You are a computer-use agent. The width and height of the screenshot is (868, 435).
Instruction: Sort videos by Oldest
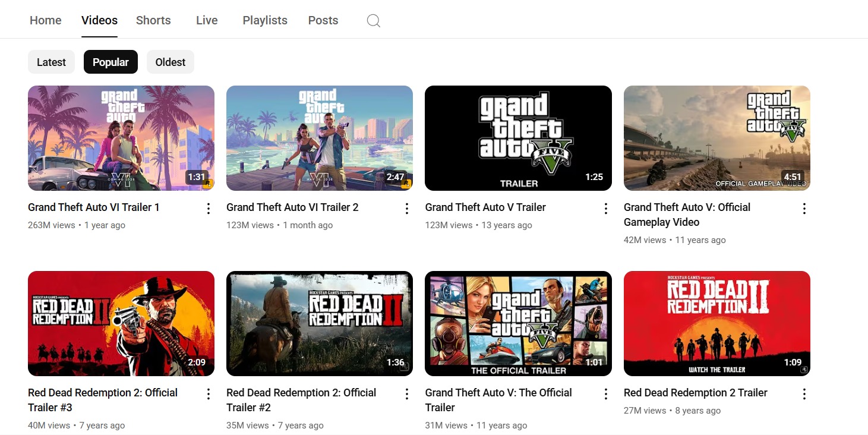(x=171, y=62)
